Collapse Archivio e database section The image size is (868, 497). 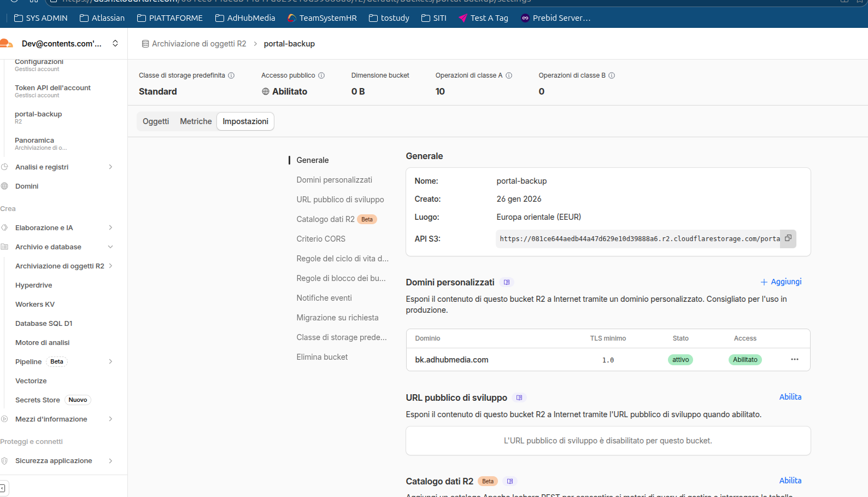110,247
